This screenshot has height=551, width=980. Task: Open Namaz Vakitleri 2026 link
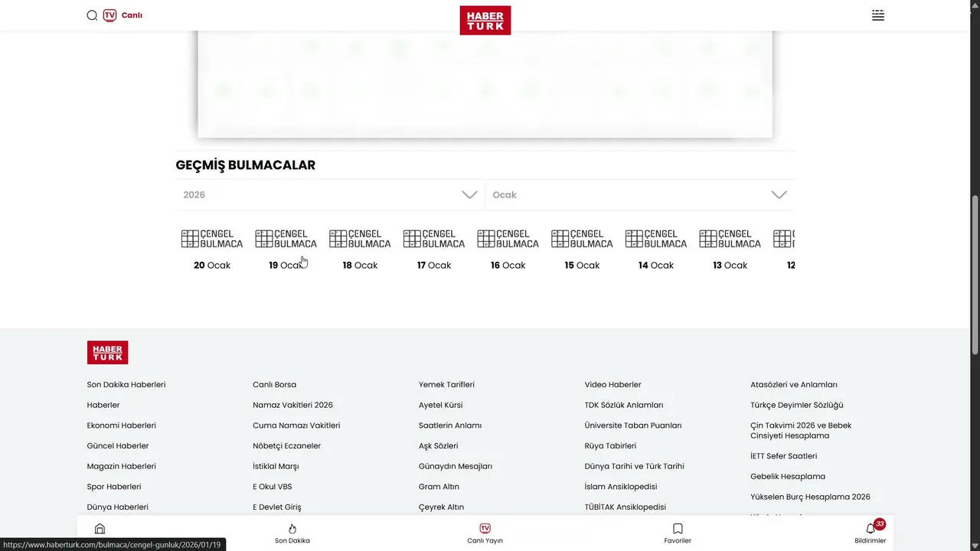(x=292, y=405)
